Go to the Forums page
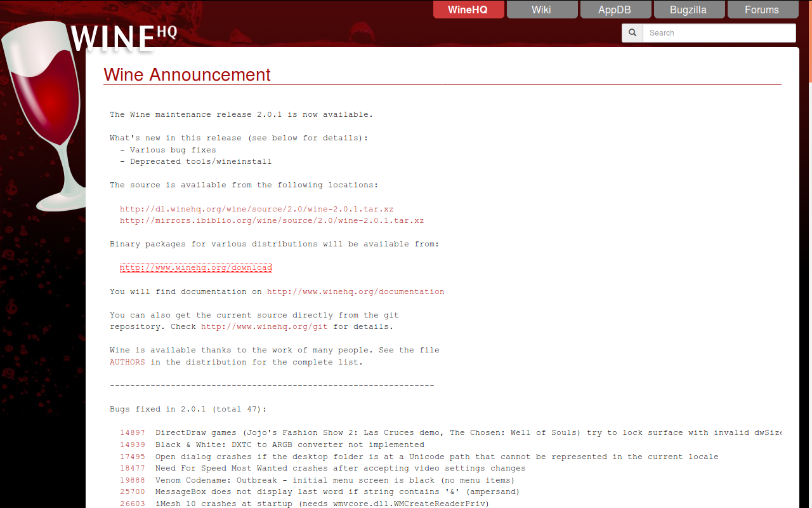Viewport: 812px width, 508px height. [x=763, y=10]
